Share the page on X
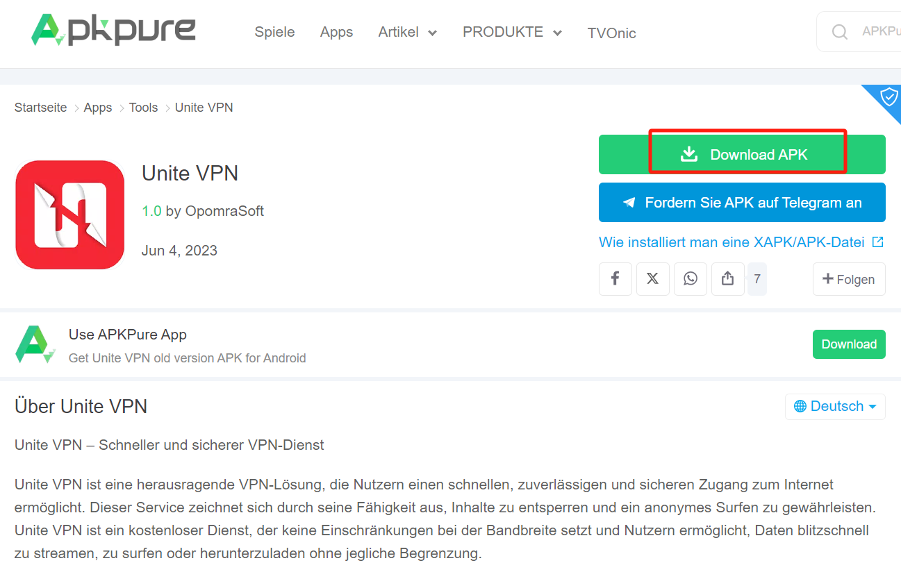901x588 pixels. tap(653, 278)
